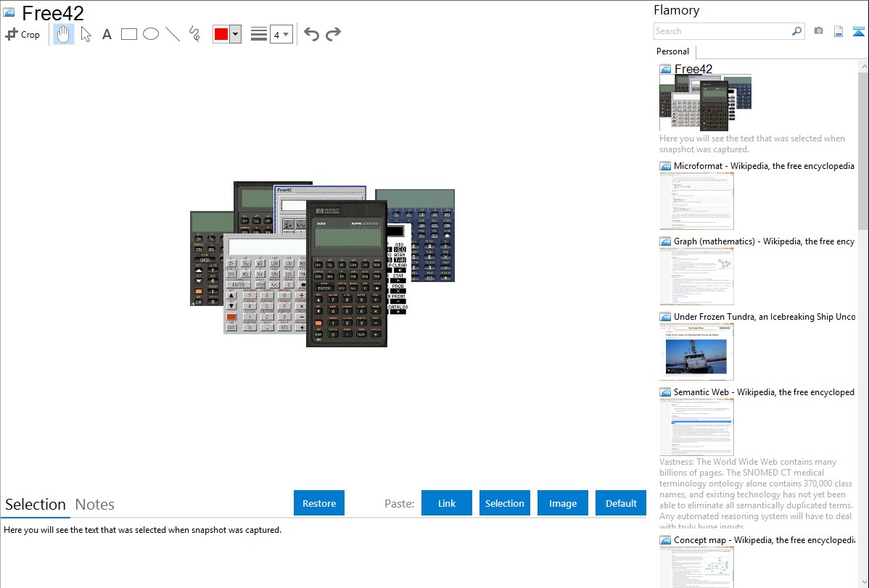
Task: Click the icon beside Semantic Web entry
Action: [x=665, y=392]
